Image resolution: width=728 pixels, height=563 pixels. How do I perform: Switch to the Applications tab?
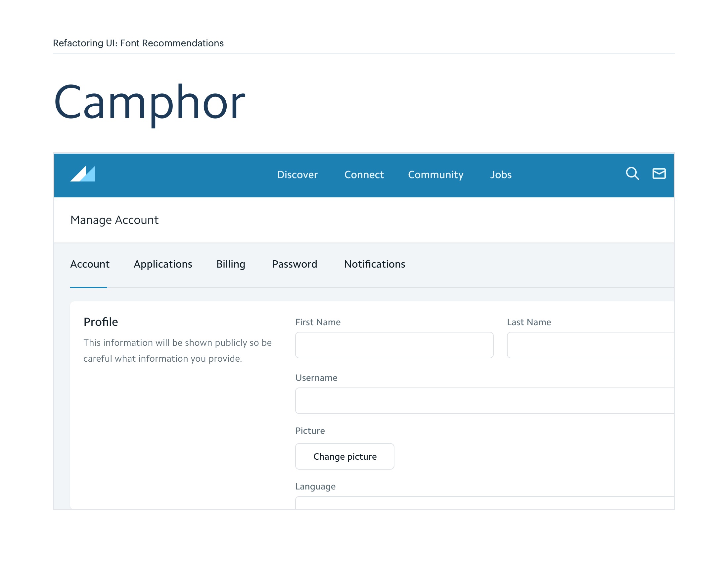point(163,264)
